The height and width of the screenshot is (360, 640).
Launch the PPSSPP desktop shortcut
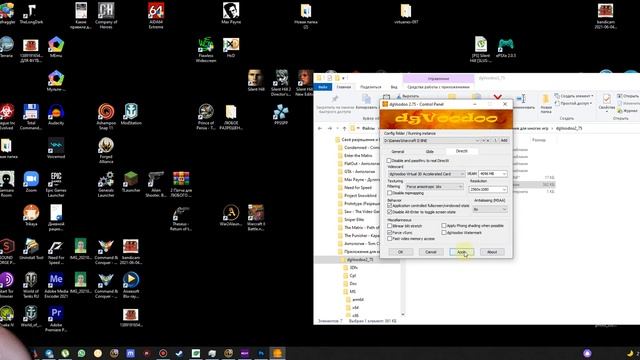pyautogui.click(x=281, y=115)
